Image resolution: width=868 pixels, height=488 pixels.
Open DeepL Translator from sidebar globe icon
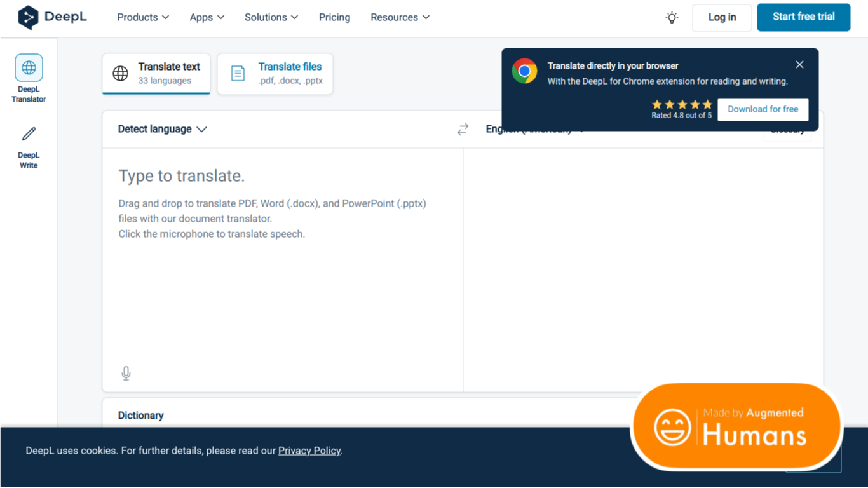(29, 67)
